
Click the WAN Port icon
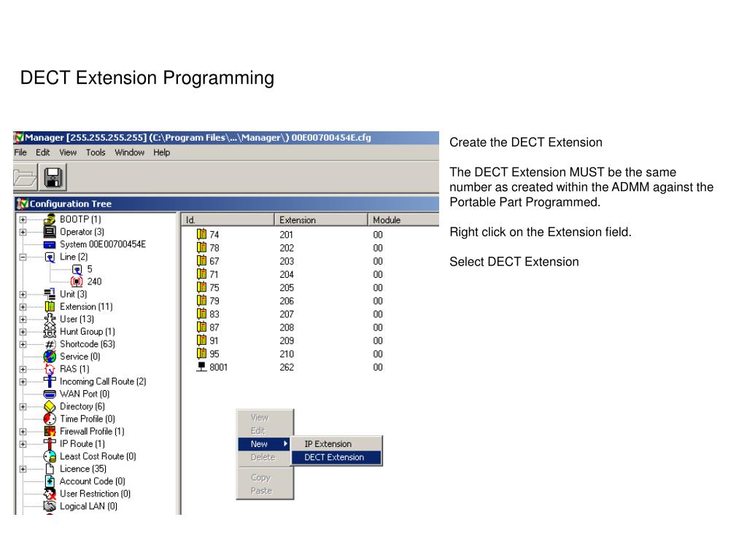pyautogui.click(x=50, y=394)
